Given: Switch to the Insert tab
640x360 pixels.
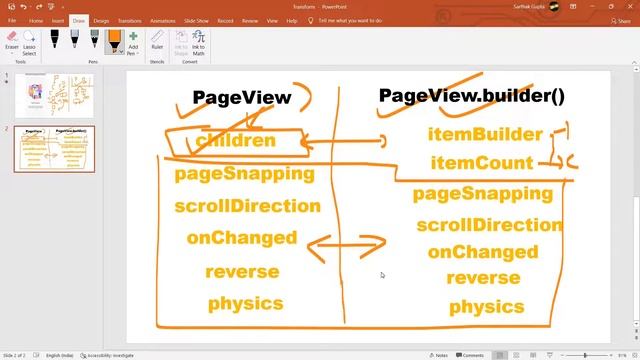Looking at the screenshot, I should point(58,20).
